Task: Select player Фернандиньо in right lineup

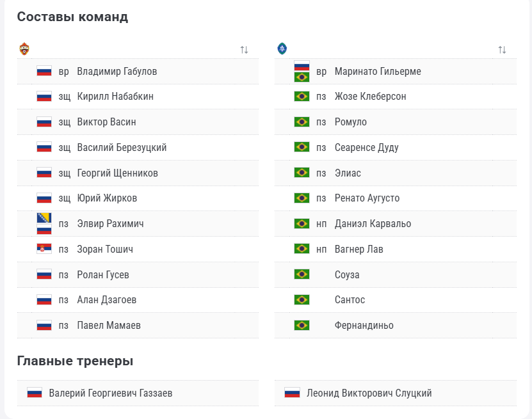Action: tap(364, 326)
